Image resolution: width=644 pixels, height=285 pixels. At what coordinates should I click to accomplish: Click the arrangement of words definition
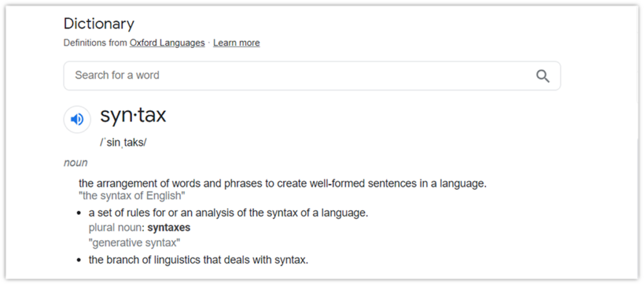pos(282,184)
